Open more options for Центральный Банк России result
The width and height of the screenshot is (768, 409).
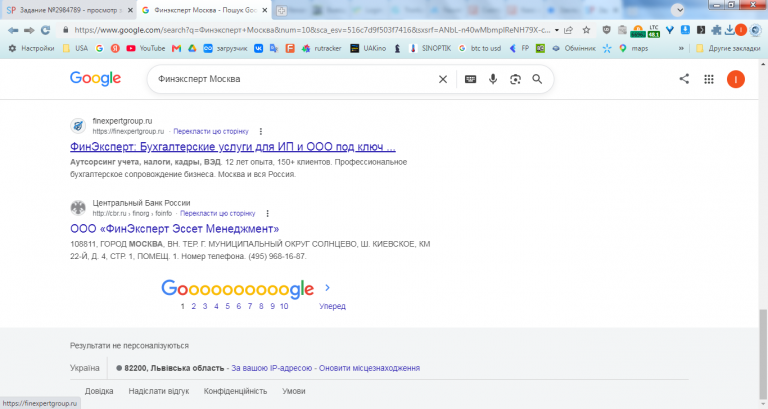coord(267,214)
